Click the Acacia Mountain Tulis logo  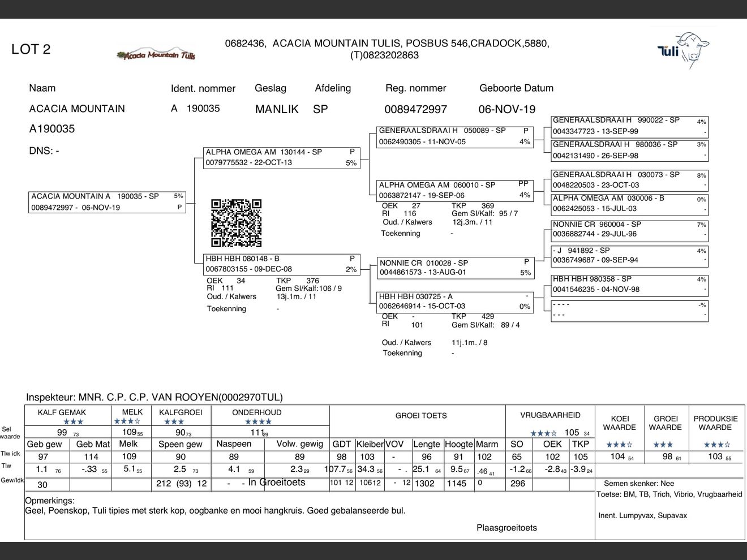click(156, 54)
